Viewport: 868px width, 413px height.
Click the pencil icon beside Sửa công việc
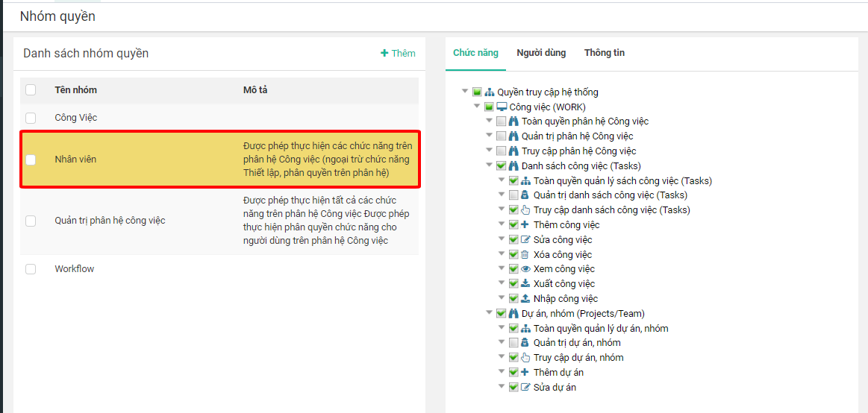pyautogui.click(x=525, y=240)
